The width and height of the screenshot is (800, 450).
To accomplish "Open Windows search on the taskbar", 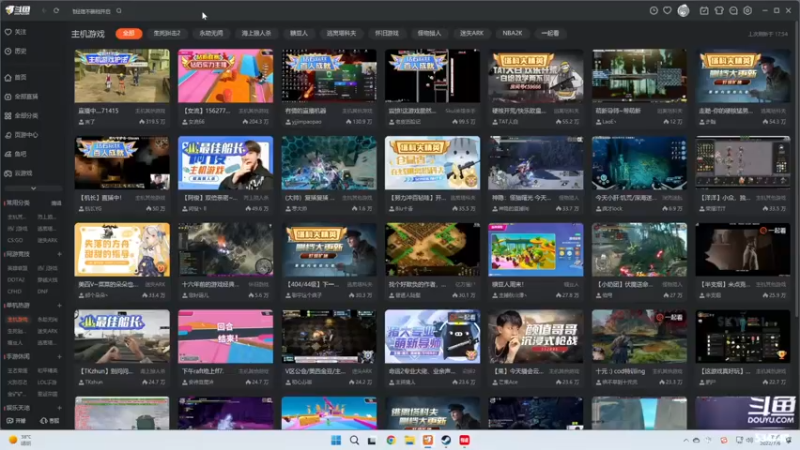I will point(354,440).
